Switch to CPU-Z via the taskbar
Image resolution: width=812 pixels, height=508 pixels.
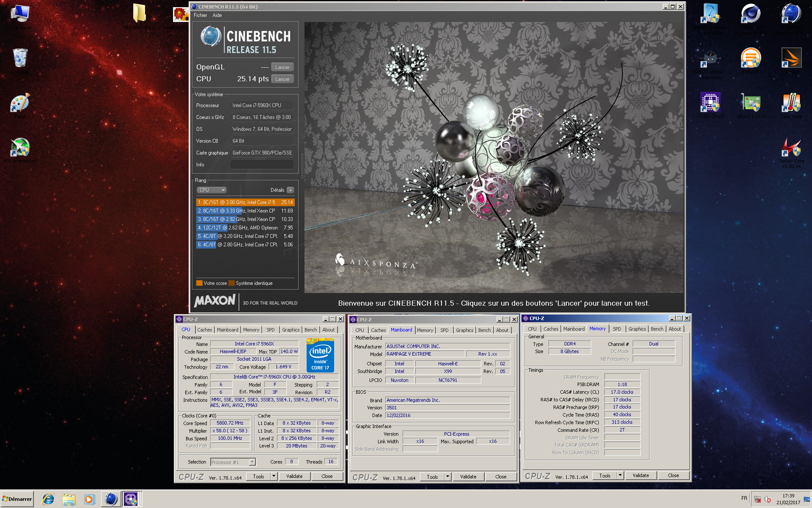(x=131, y=499)
